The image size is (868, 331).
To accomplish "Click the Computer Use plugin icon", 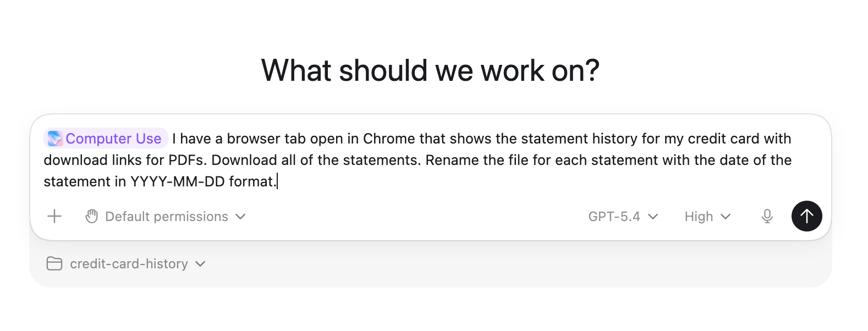I will pos(55,139).
